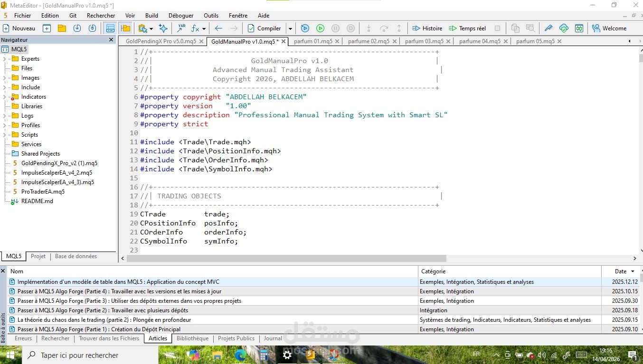
Task: Click the blue start debugging icon
Action: click(305, 28)
